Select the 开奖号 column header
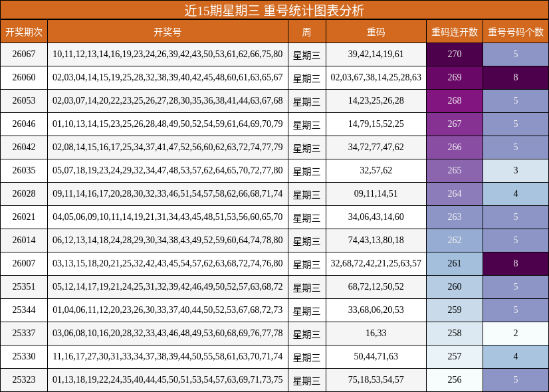Image resolution: width=549 pixels, height=392 pixels. point(168,30)
